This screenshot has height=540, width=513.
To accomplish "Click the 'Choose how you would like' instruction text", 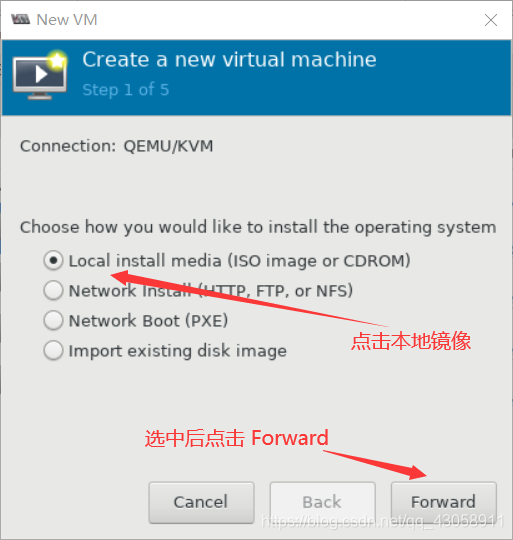I will (x=258, y=228).
